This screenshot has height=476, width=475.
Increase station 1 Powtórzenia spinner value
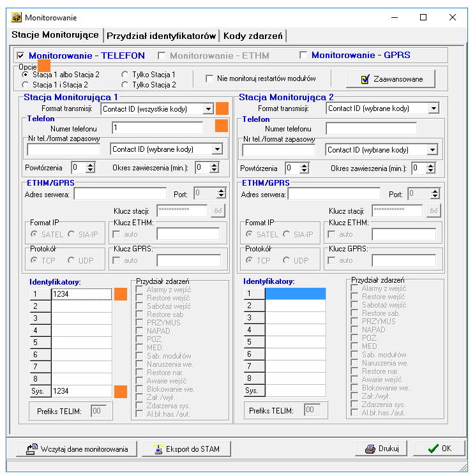[90, 165]
